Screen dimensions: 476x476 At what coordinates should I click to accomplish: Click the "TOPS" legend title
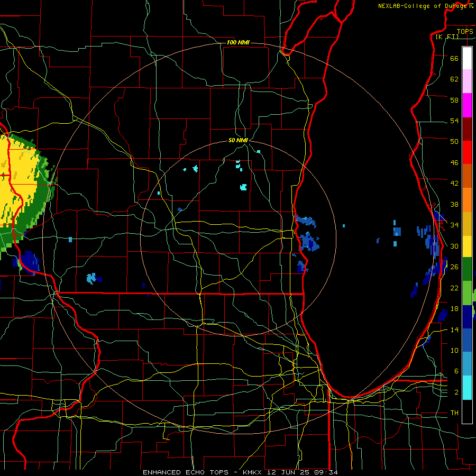[x=465, y=31]
